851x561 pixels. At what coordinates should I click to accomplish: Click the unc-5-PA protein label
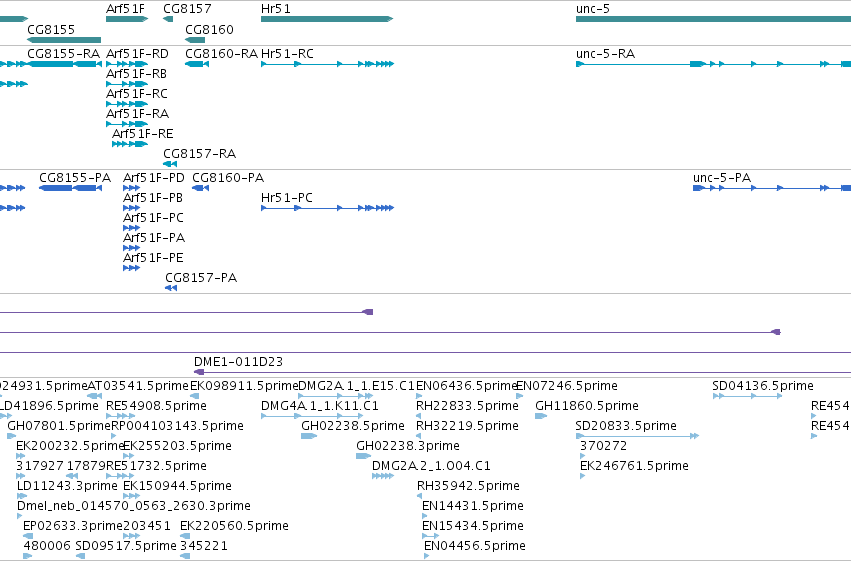[x=722, y=178]
